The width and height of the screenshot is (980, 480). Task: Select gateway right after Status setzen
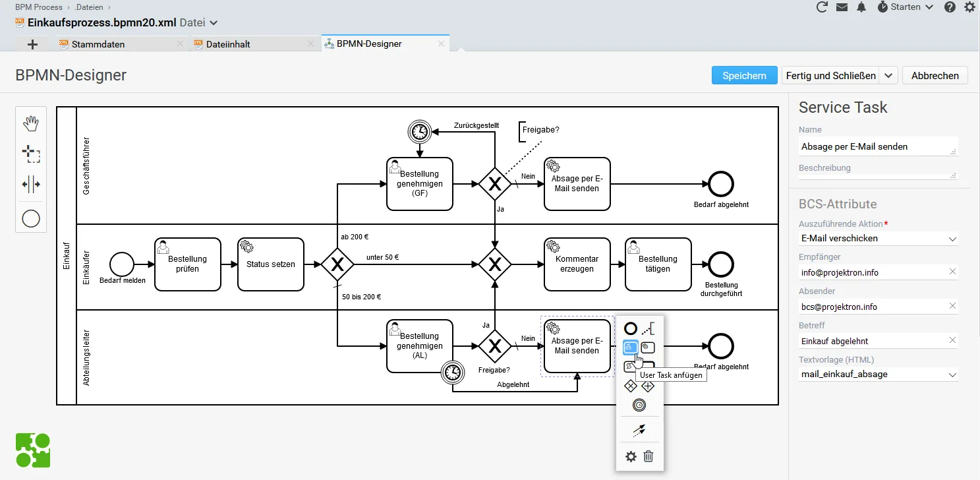point(337,264)
